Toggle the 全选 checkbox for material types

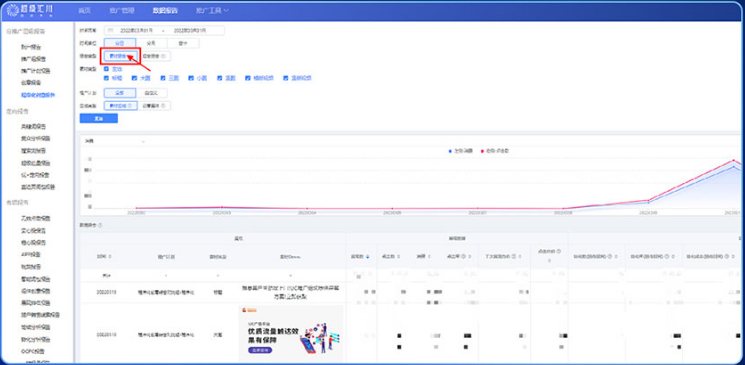(106, 69)
